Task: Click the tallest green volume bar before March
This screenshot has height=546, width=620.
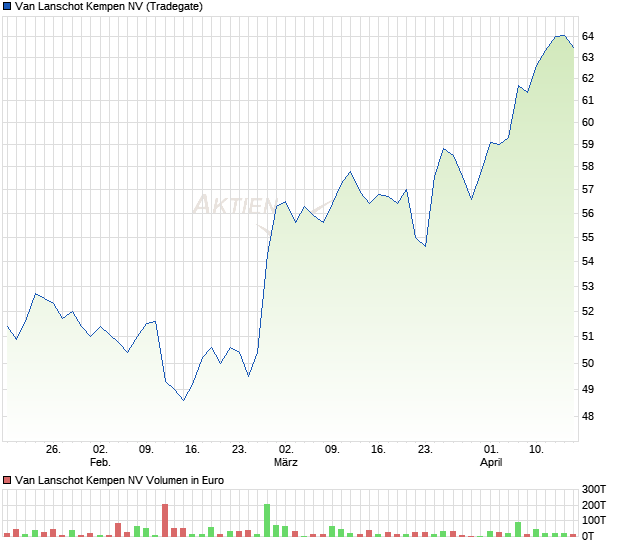Action: (x=267, y=520)
